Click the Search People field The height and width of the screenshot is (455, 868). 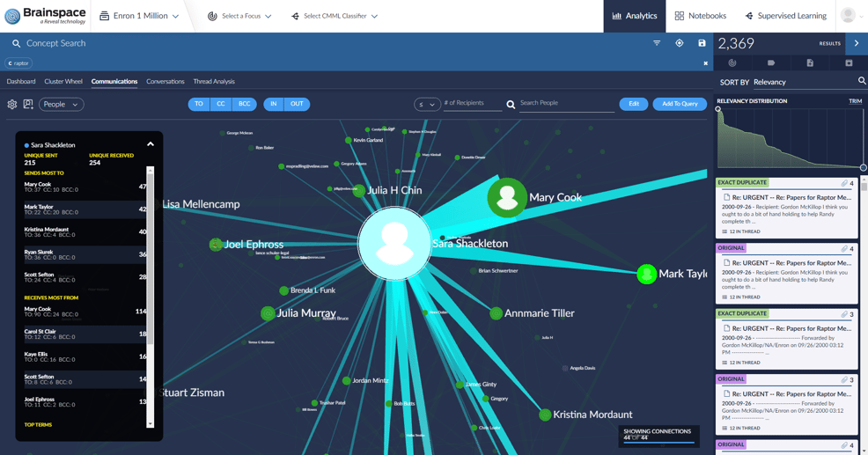tap(566, 104)
